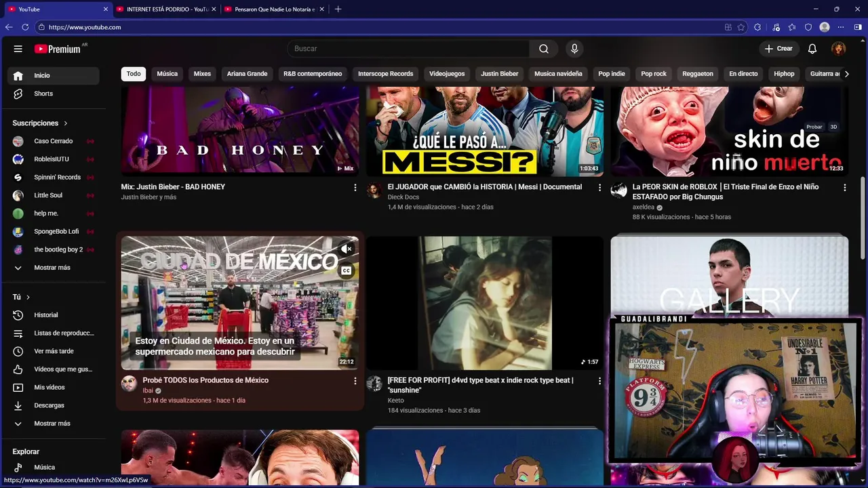
Task: Open the hamburger guide menu
Action: (x=18, y=49)
